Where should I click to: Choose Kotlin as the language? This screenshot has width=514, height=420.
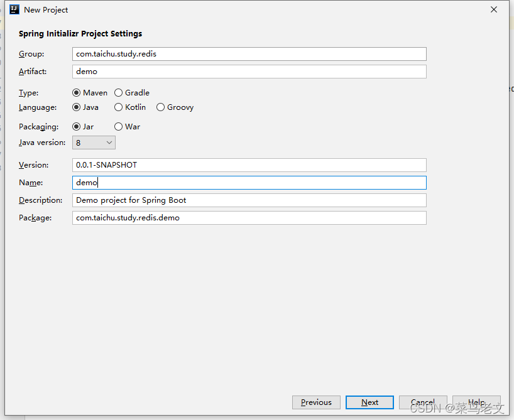point(130,107)
